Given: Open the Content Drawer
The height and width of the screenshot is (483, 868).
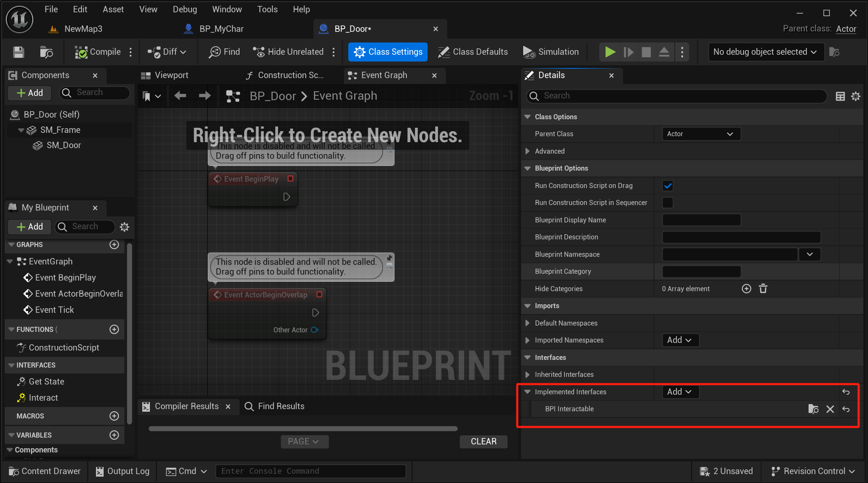Looking at the screenshot, I should tap(45, 471).
